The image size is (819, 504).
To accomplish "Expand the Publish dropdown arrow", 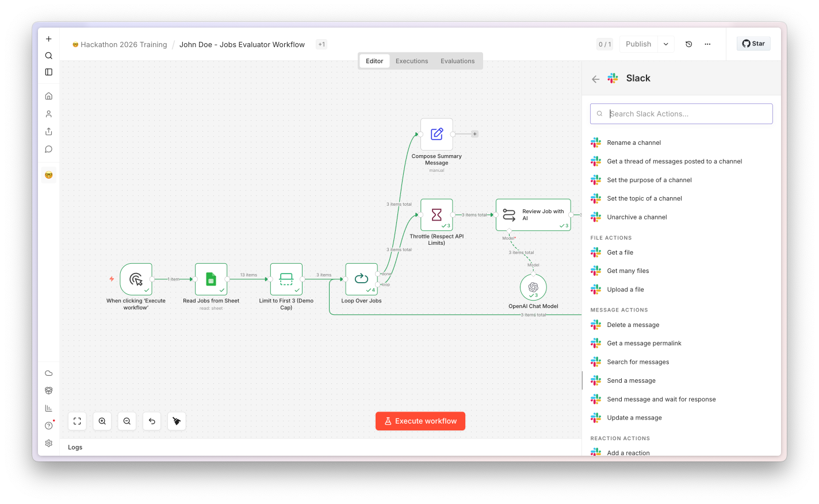I will [x=666, y=44].
